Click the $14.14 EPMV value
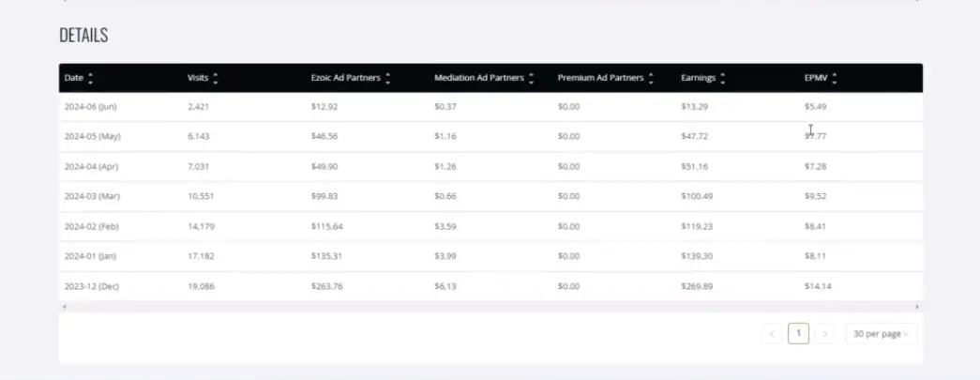 point(818,286)
